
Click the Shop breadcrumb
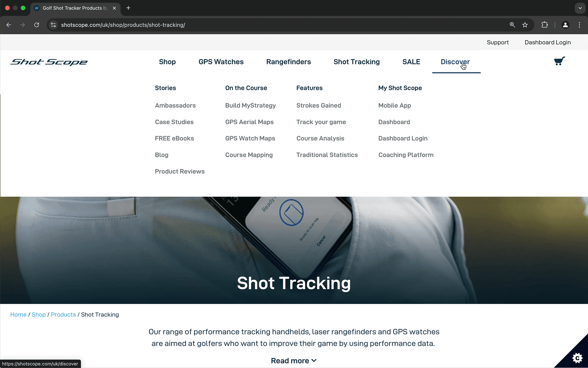(39, 315)
